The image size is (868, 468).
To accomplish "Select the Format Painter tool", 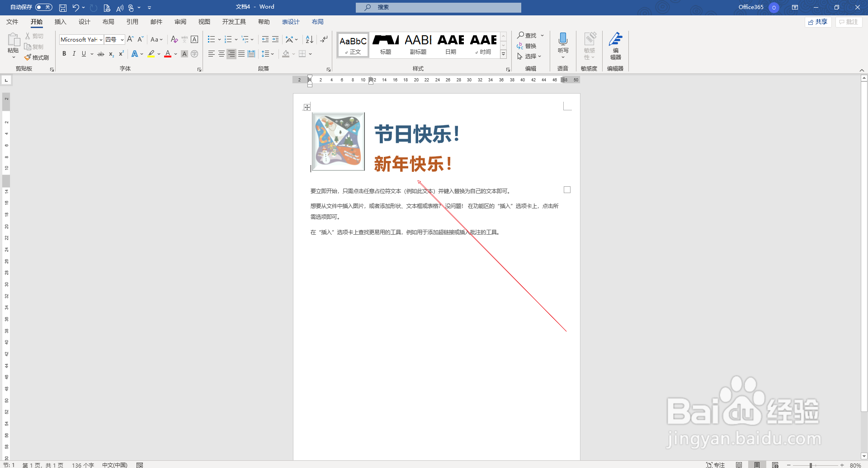I will click(36, 57).
